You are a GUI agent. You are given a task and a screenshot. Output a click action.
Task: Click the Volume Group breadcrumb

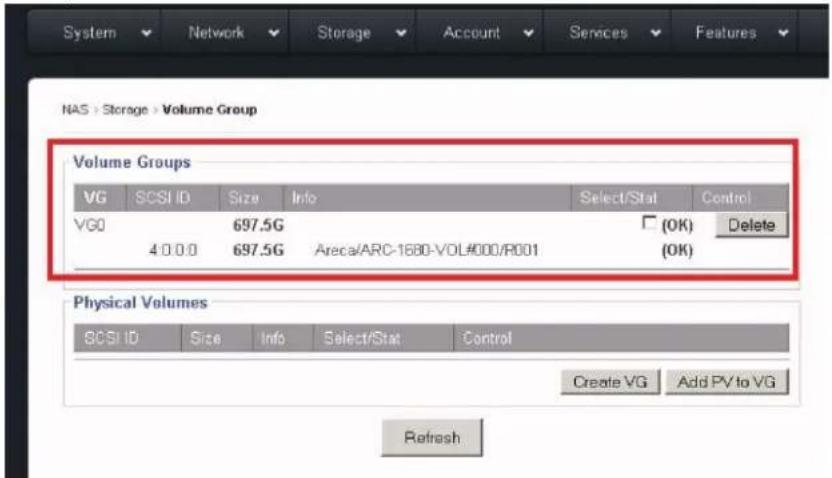pos(210,110)
